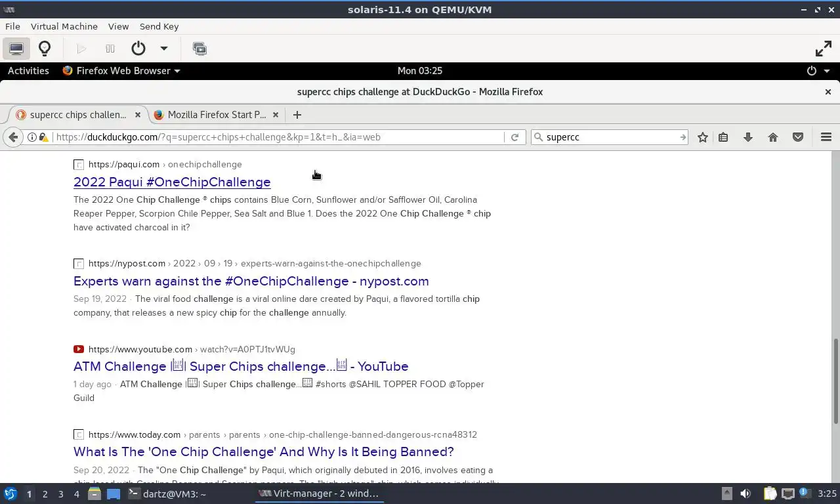Open the file manager taskbar launcher
Viewport: 840px width, 504px height.
tap(94, 493)
